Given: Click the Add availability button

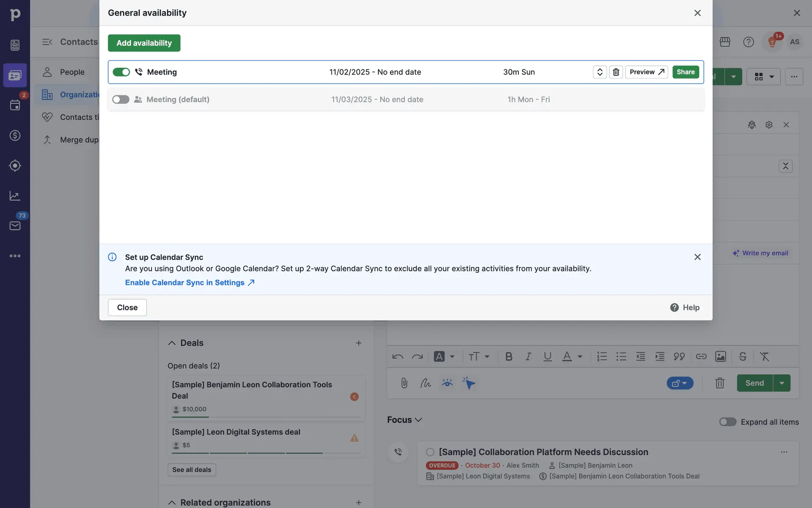Looking at the screenshot, I should [144, 43].
